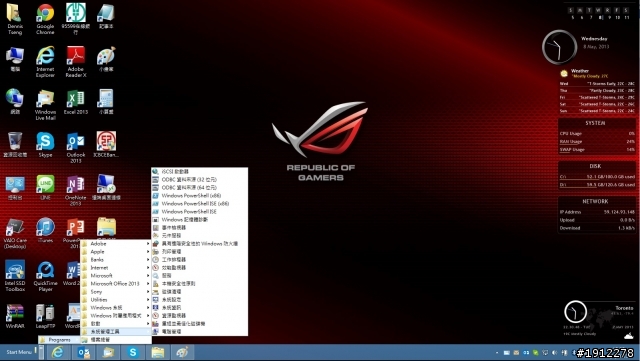Screen dimensions: 640x361
Task: Open WinRAR desktop shortcut
Action: (x=15, y=316)
